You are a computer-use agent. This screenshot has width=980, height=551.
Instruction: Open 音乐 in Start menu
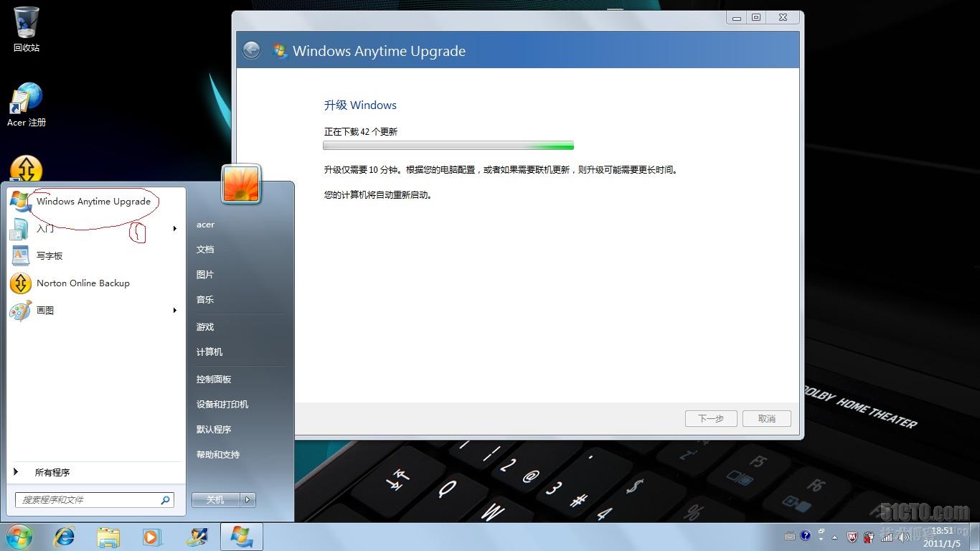click(205, 300)
